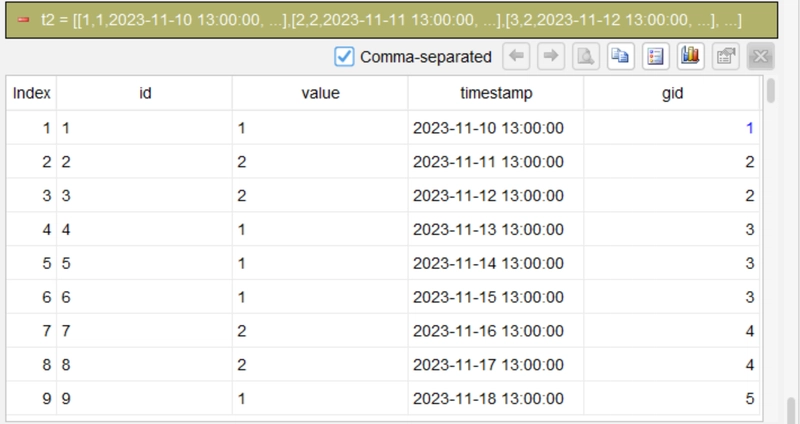
Task: Open the property list view icon
Action: 656,56
